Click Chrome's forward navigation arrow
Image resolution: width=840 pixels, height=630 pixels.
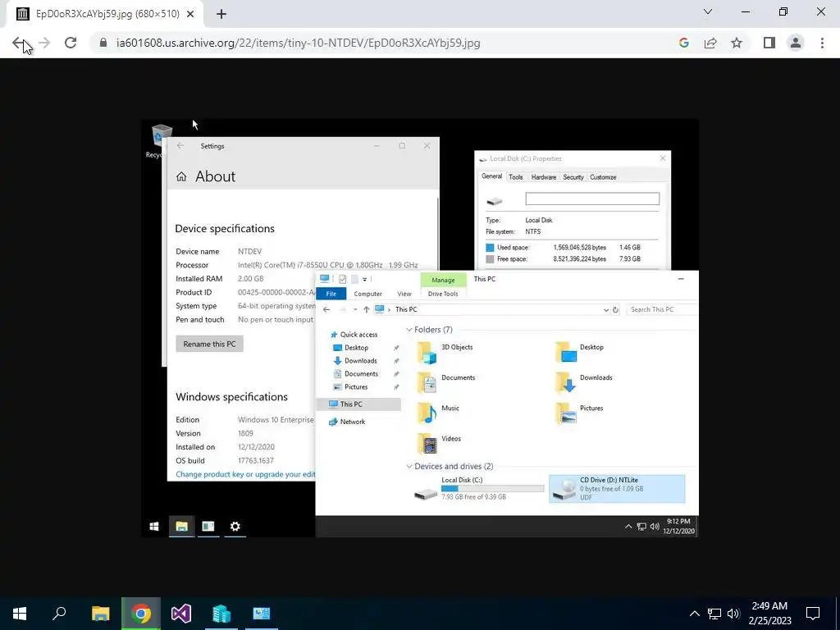[x=44, y=43]
